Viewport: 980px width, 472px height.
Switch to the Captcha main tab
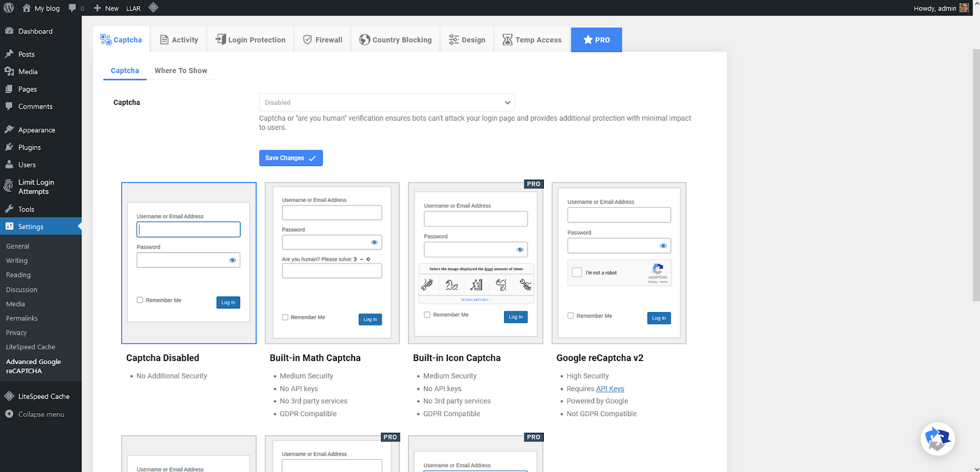[x=121, y=40]
